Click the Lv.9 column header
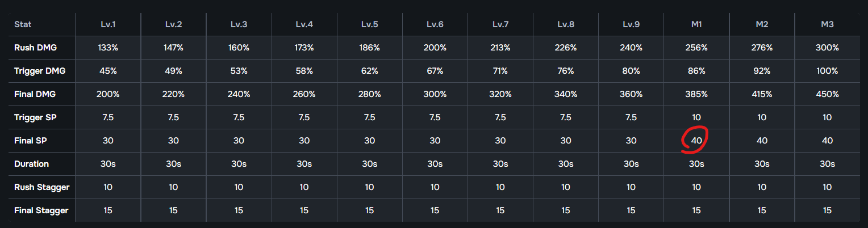 point(631,24)
